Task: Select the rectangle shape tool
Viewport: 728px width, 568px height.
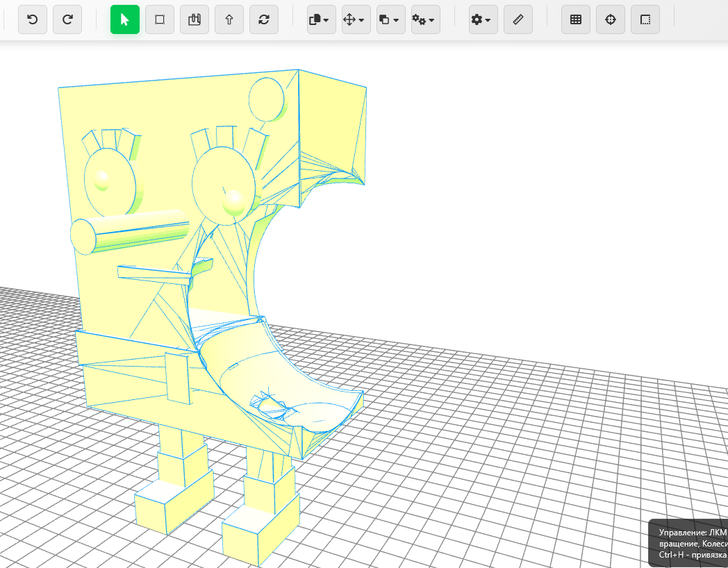Action: [160, 19]
